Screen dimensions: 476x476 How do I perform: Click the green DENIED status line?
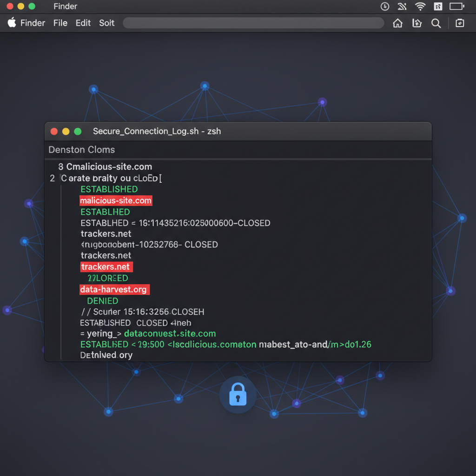pyautogui.click(x=103, y=301)
